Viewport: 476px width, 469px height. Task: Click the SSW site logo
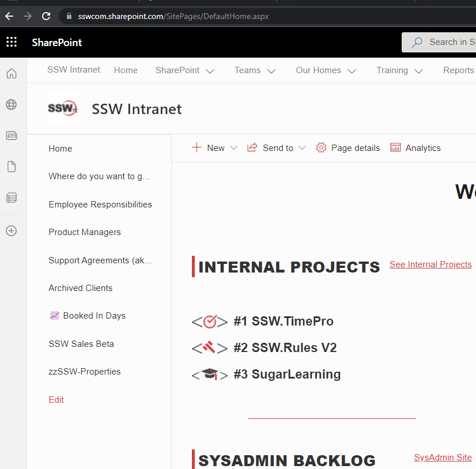point(62,108)
